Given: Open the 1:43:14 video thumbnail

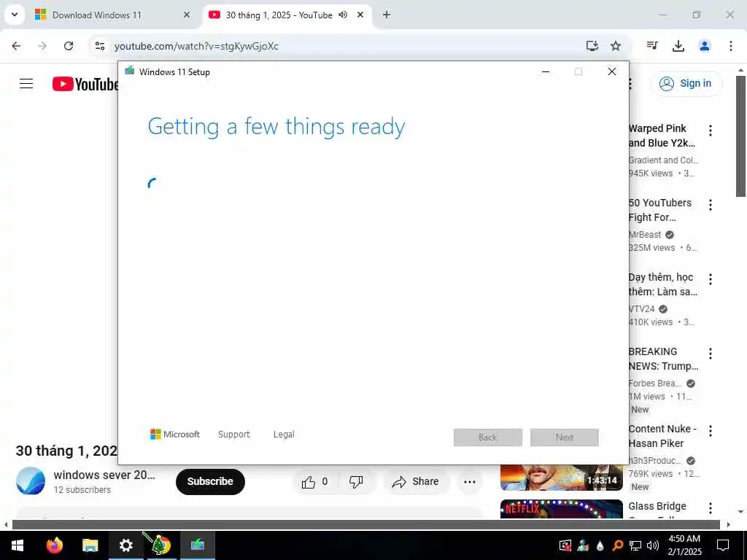Looking at the screenshot, I should tap(561, 478).
